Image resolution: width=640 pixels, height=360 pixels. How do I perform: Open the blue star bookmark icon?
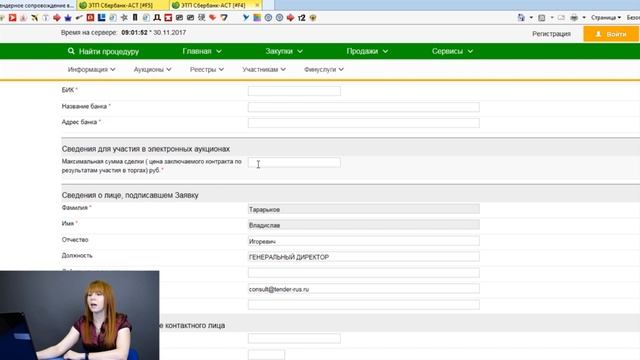click(x=68, y=18)
